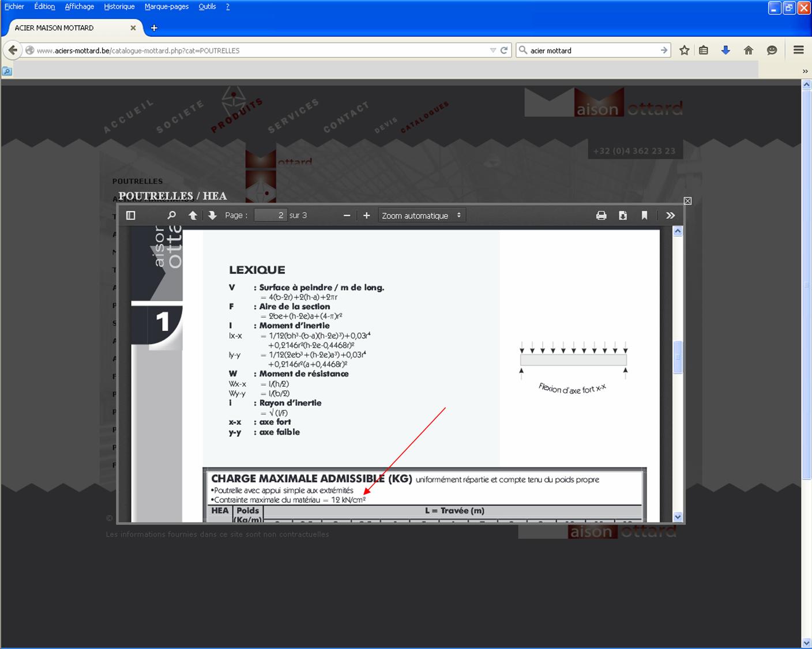Go to the next PDF page
Screen dimensions: 812x649
pyautogui.click(x=212, y=216)
